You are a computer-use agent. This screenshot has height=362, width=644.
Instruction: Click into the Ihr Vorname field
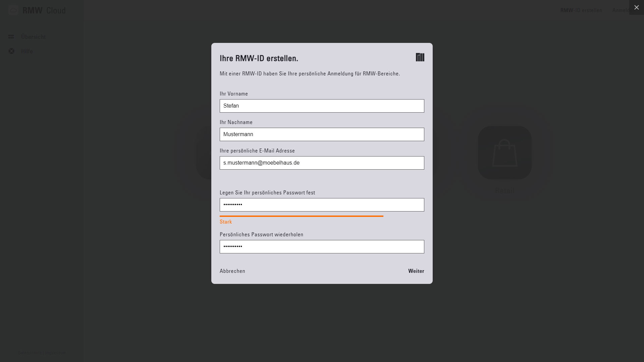[322, 106]
